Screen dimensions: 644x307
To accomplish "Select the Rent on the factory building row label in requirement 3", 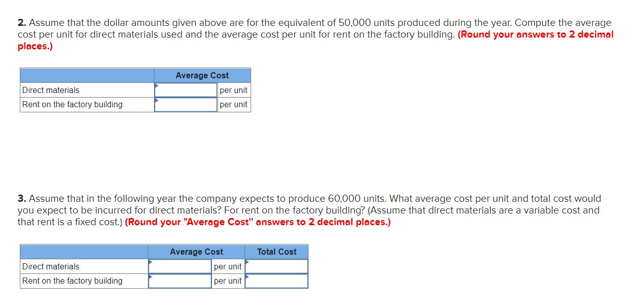I will click(x=71, y=281).
